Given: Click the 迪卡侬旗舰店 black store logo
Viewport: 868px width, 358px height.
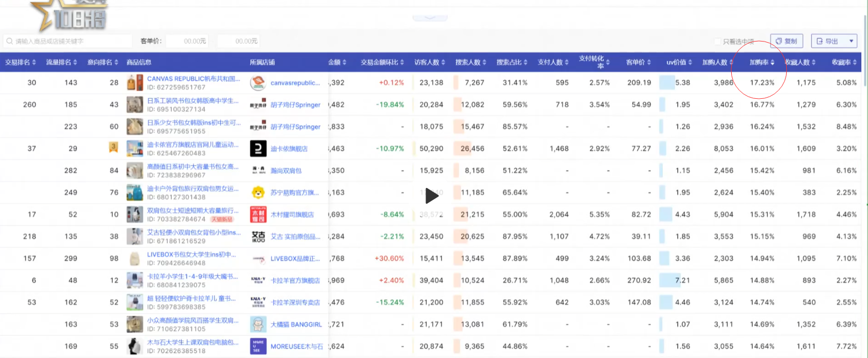Looking at the screenshot, I should pyautogui.click(x=258, y=149).
